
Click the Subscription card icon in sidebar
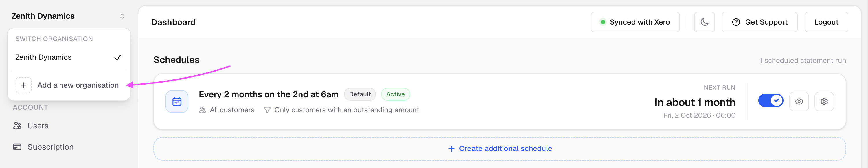17,147
